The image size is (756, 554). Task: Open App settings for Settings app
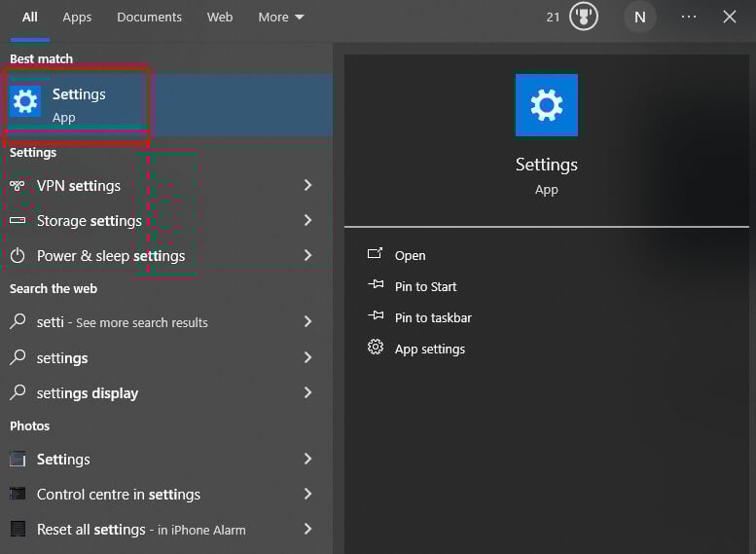coord(429,349)
